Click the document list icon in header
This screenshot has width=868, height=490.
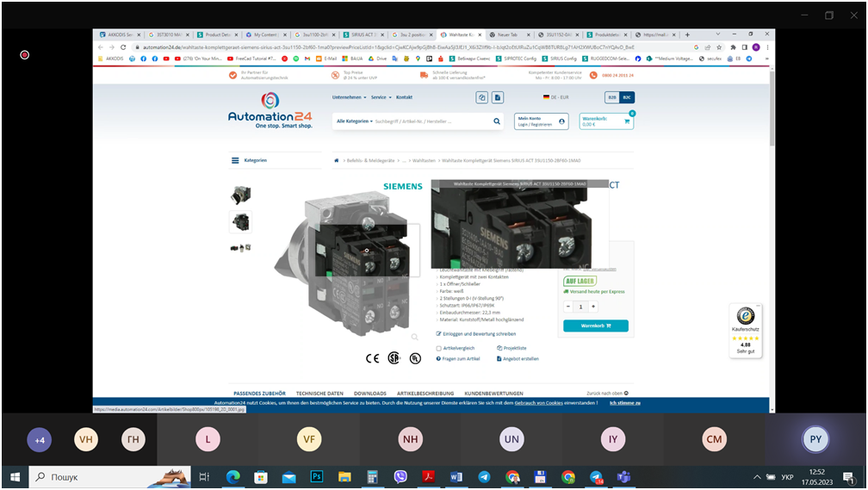(x=498, y=97)
